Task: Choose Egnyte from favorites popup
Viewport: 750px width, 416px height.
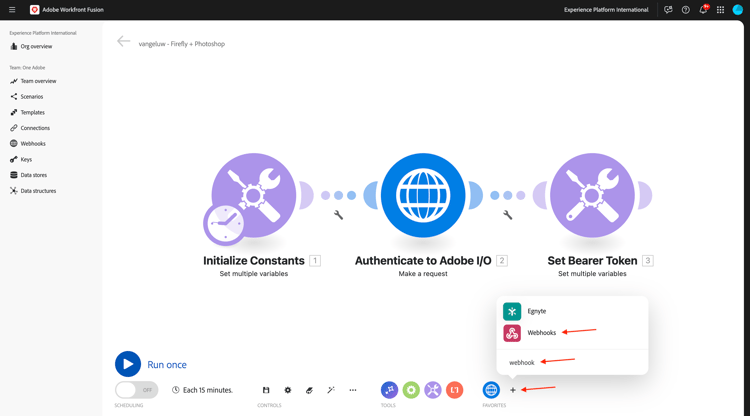Action: 572,311
